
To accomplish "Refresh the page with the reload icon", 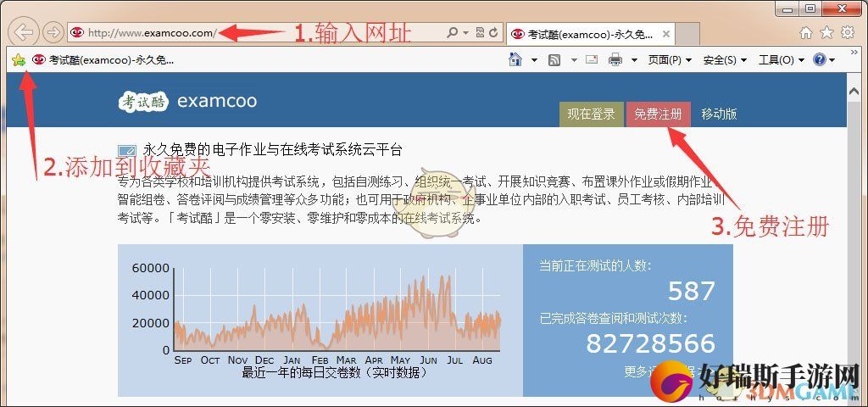I will pyautogui.click(x=493, y=33).
